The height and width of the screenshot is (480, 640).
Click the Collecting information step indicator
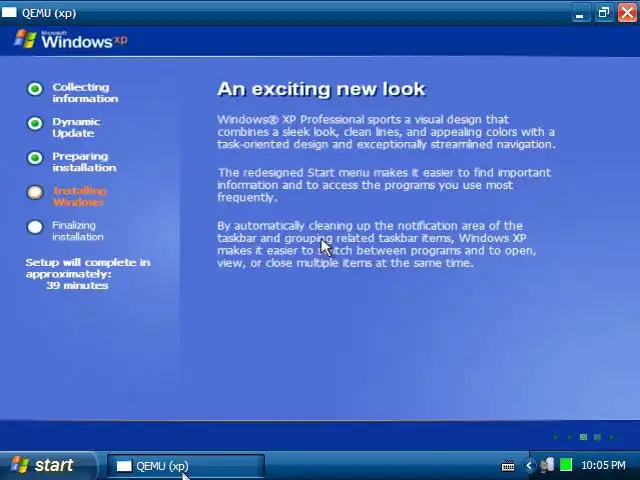coord(35,89)
